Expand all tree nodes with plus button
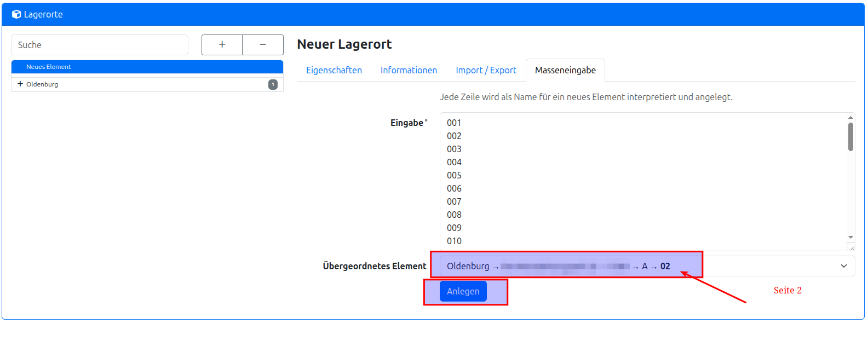Viewport: 868px width, 347px height. point(222,45)
